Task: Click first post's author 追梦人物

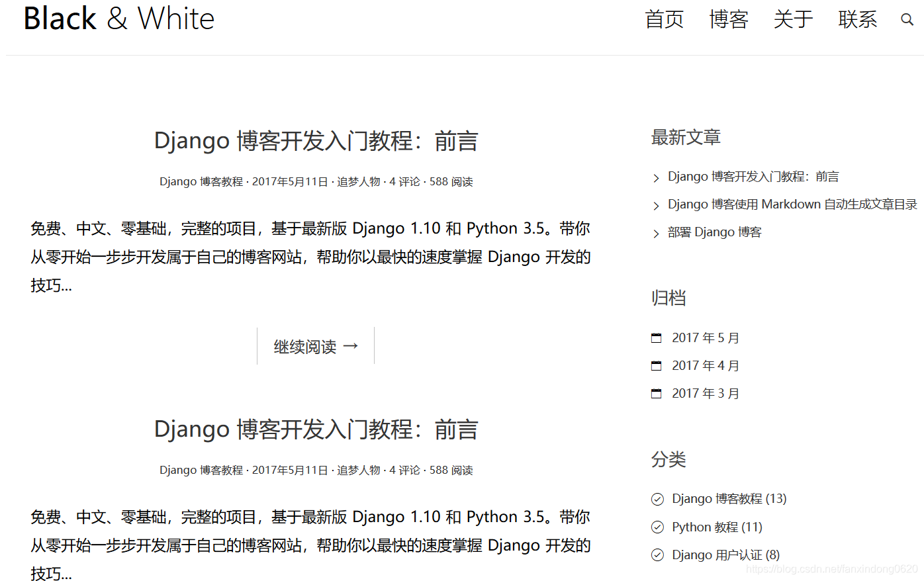Action: pyautogui.click(x=359, y=182)
